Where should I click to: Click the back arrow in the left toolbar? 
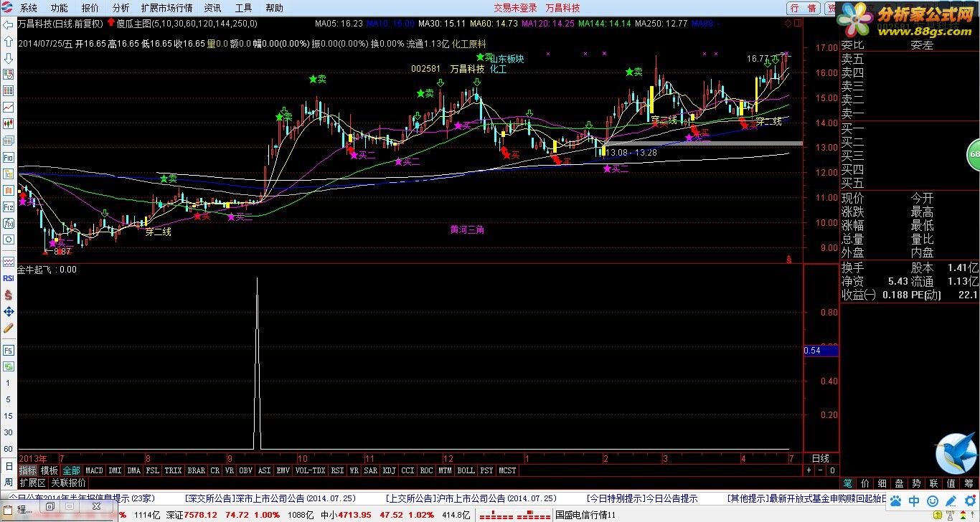coord(8,24)
